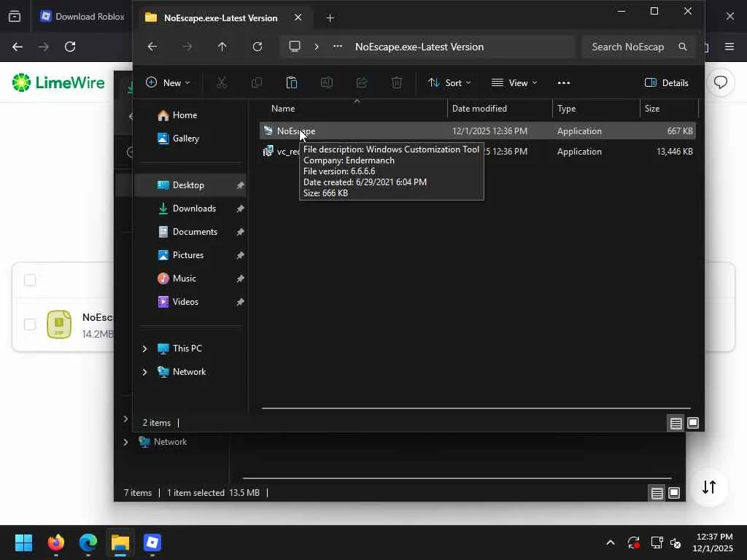
Task: Check the NoEscape zip file checkbox
Action: coord(30,324)
